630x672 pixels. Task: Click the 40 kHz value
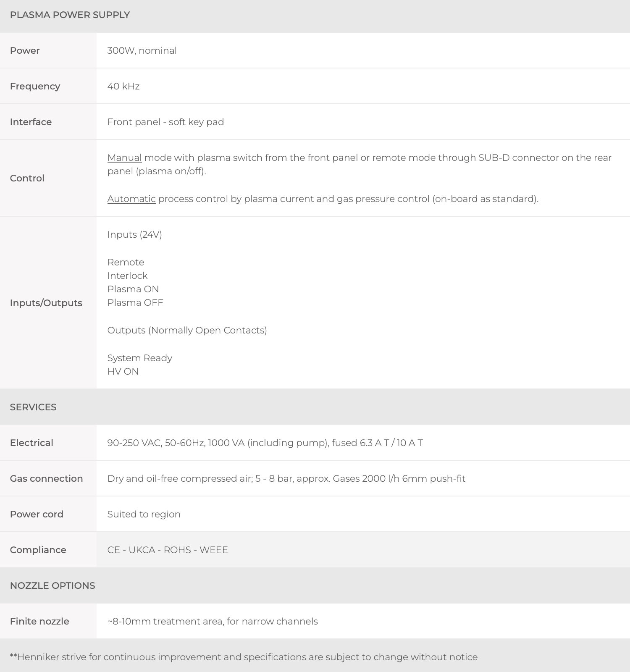(123, 86)
